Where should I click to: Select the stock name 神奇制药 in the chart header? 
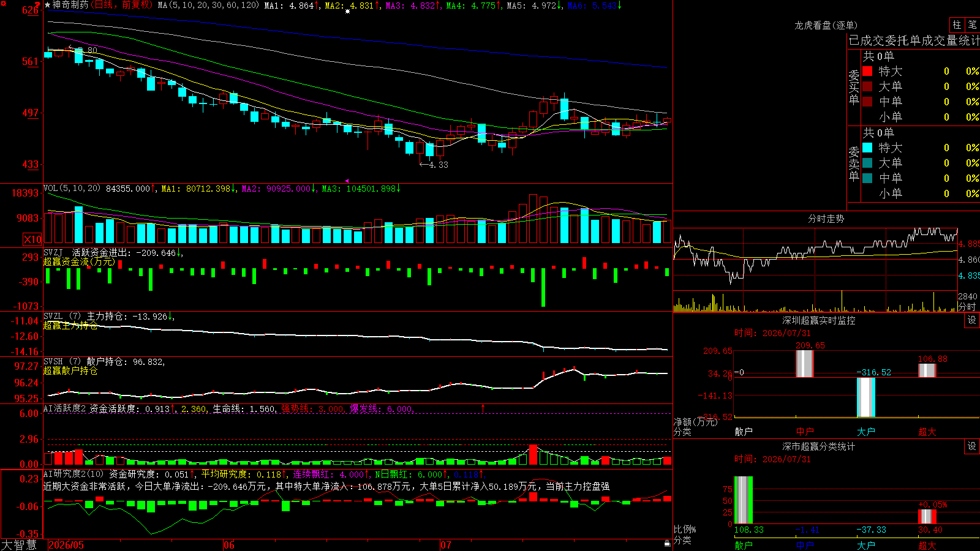coord(70,5)
